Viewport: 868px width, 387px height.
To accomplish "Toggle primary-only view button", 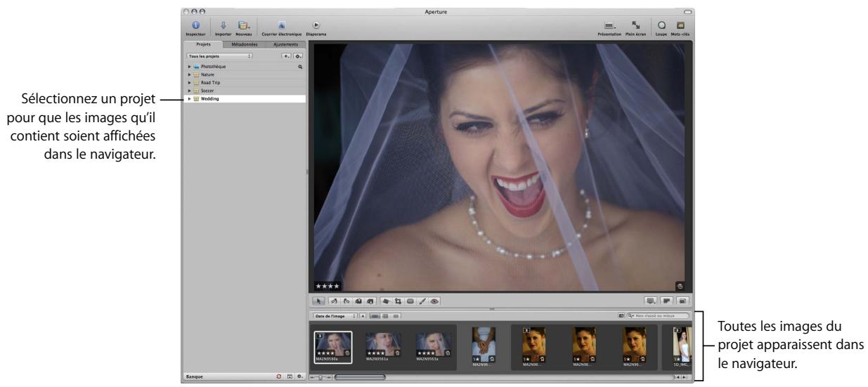I will click(668, 301).
